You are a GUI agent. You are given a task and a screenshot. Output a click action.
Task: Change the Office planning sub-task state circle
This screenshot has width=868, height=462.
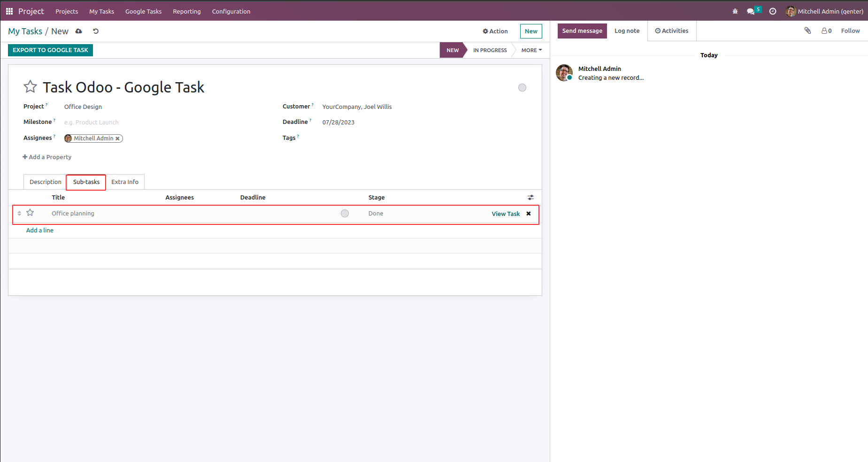pyautogui.click(x=345, y=214)
